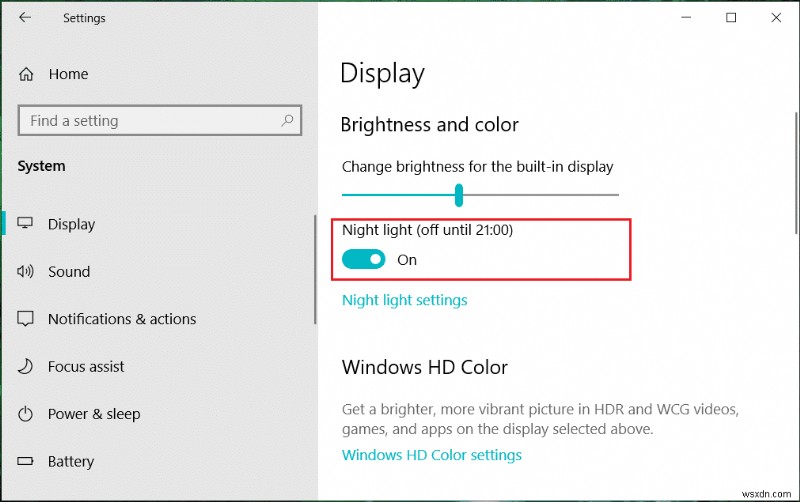Viewport: 800px width, 502px height.
Task: Click the Notifications & actions icon
Action: tap(26, 319)
